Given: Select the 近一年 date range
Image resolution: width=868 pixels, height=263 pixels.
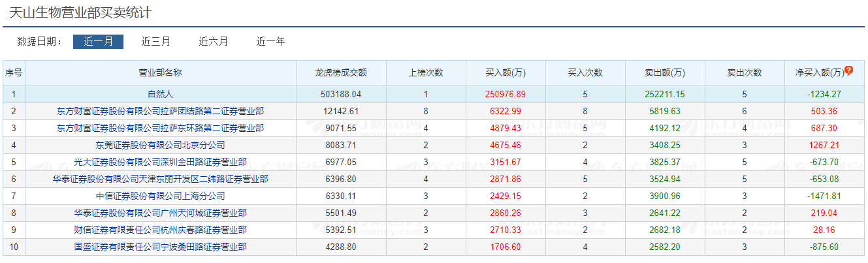Looking at the screenshot, I should click(270, 41).
